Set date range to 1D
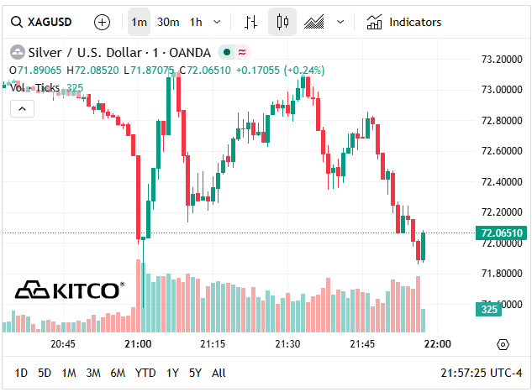This screenshot has height=392, width=532. click(21, 373)
